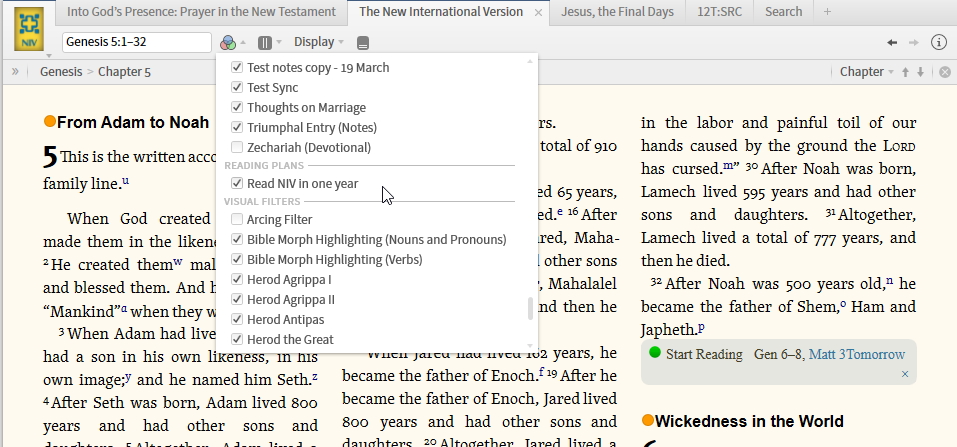Open the Chapter navigation dropdown

[x=866, y=72]
